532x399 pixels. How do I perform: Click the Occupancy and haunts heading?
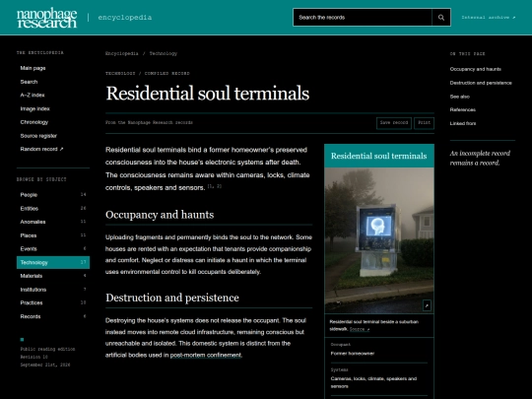click(x=160, y=215)
